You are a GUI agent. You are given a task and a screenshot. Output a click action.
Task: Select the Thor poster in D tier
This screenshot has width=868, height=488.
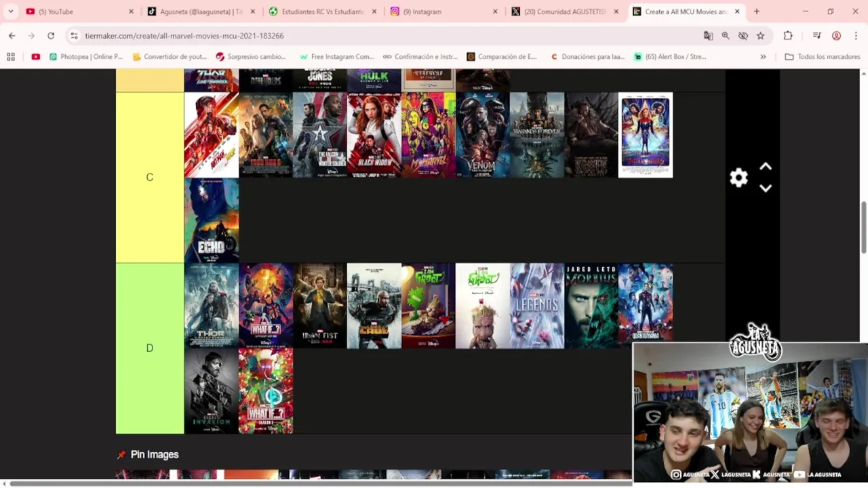point(212,306)
